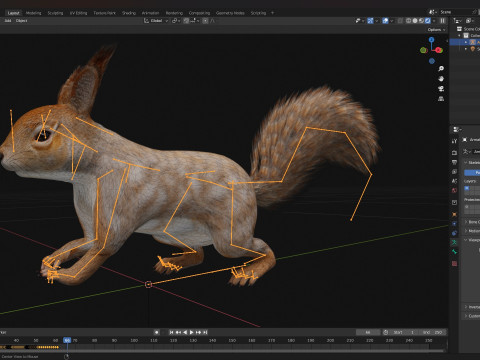Switch to the UV Editing workspace

coord(78,13)
